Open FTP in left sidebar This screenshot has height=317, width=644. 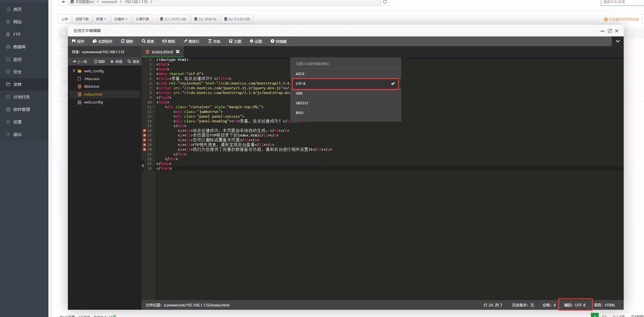17,34
